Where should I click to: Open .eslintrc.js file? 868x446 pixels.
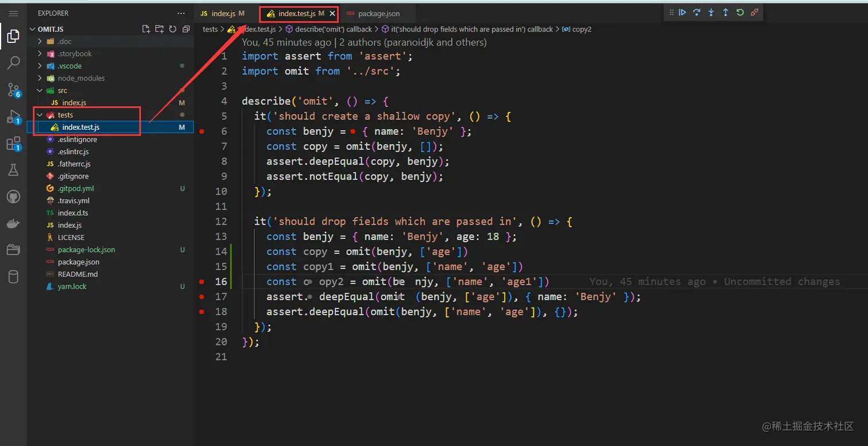pyautogui.click(x=111, y=152)
